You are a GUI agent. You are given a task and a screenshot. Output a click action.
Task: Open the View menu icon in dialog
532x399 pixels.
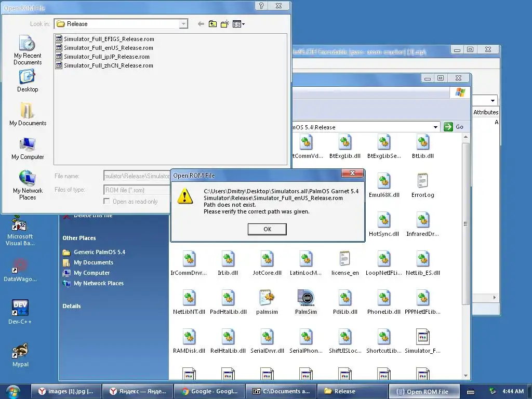pos(238,24)
